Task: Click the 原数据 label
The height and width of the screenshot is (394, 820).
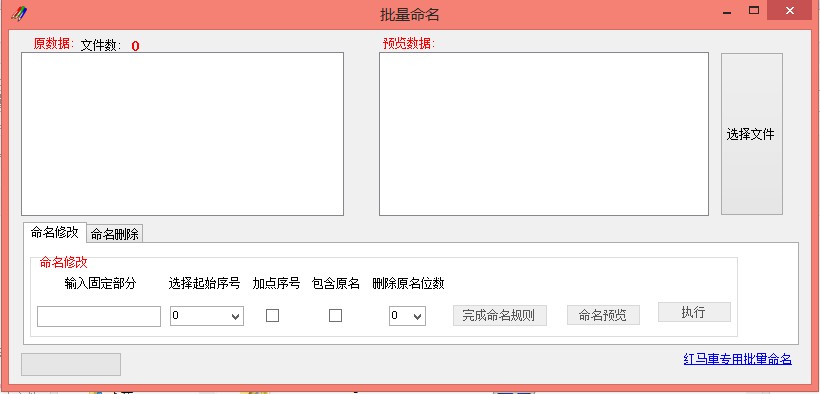Action: pyautogui.click(x=54, y=44)
